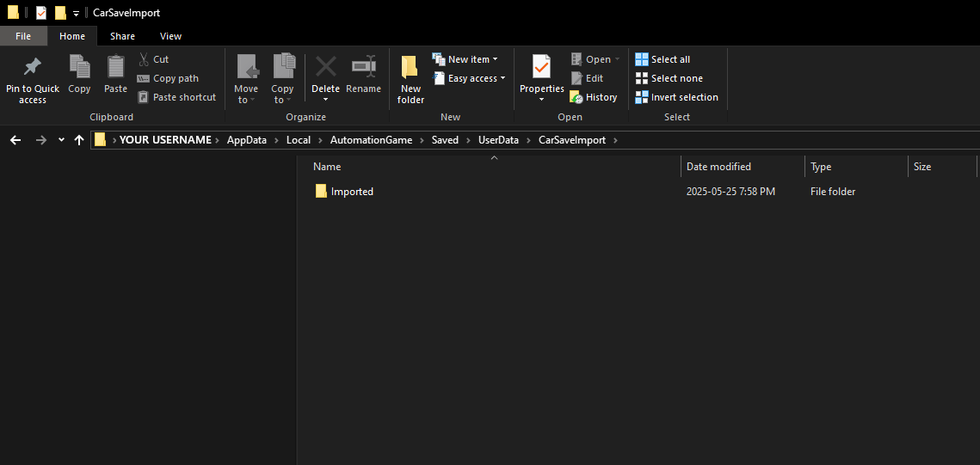Click address bar folder icon

100,140
